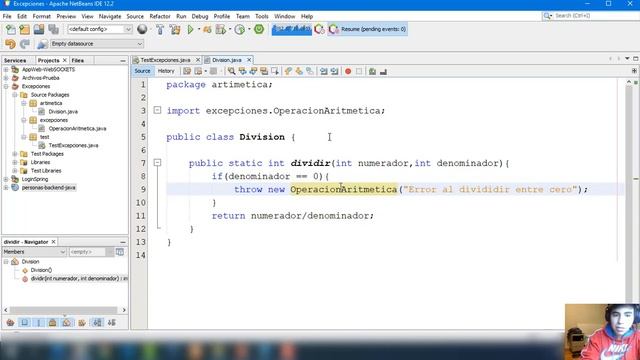Click the History view button
This screenshot has height=360, width=640.
click(166, 71)
